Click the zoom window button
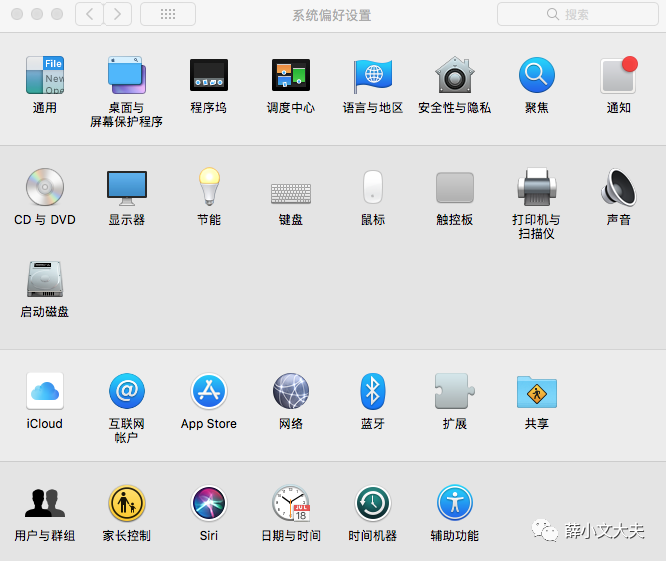 [57, 14]
